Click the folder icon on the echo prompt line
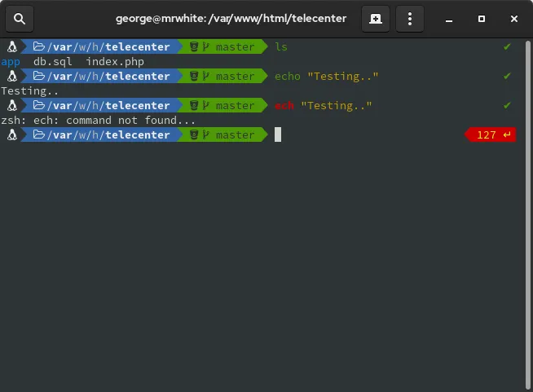533x392 pixels. tap(39, 76)
